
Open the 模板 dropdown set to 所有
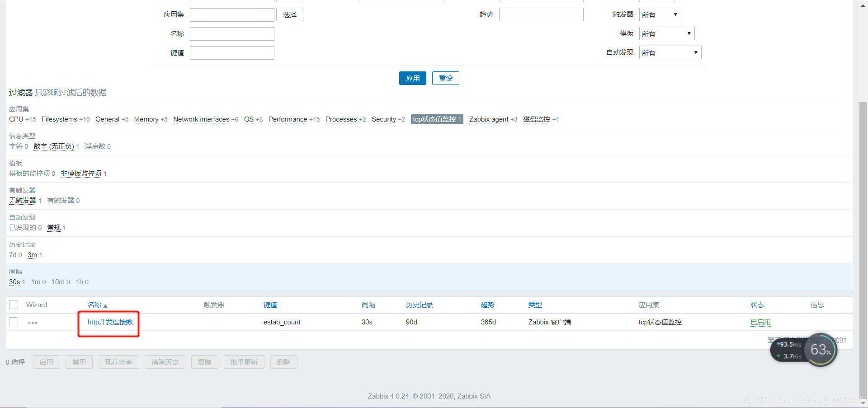click(x=667, y=34)
